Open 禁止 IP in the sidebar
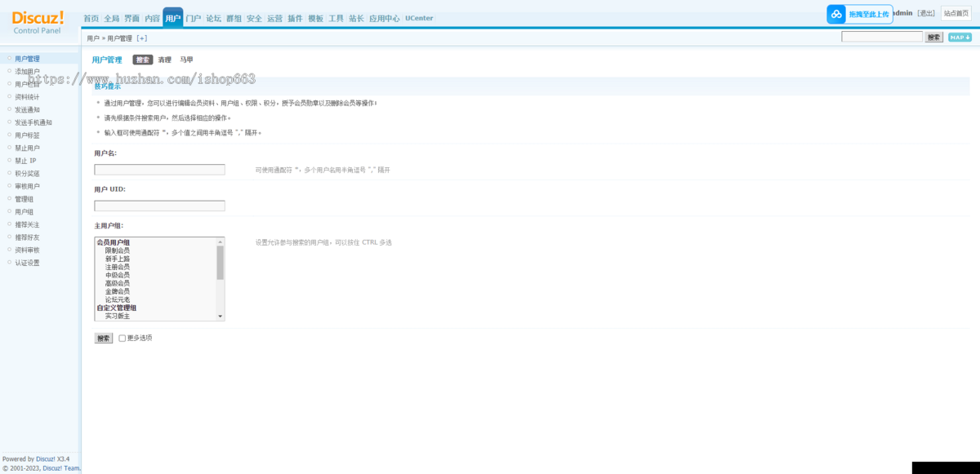This screenshot has height=474, width=980. [25, 161]
